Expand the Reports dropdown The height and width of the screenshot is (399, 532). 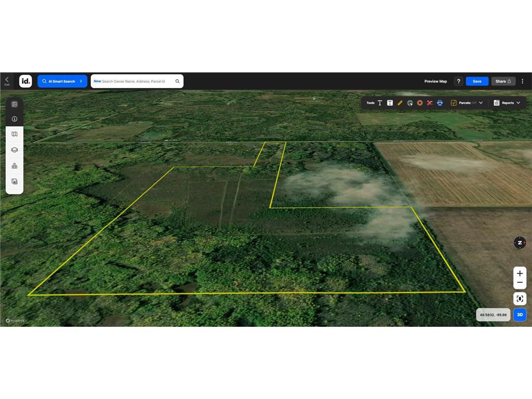coord(518,103)
